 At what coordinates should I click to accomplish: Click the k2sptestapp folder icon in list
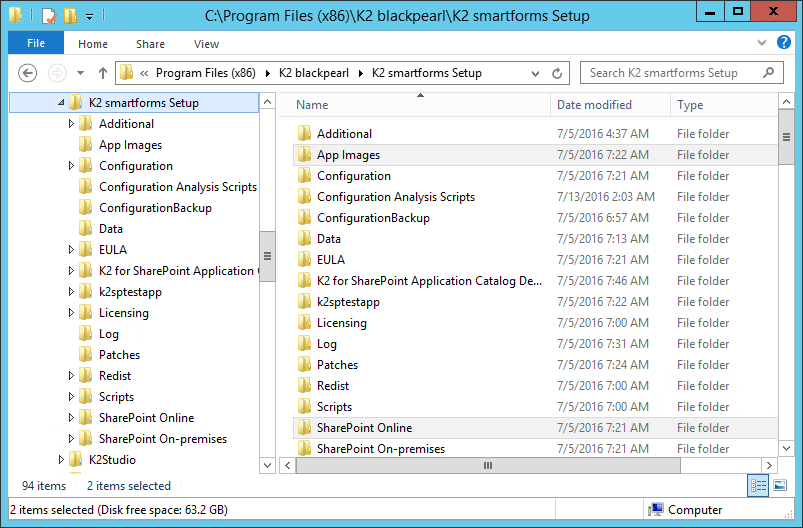pyautogui.click(x=305, y=302)
